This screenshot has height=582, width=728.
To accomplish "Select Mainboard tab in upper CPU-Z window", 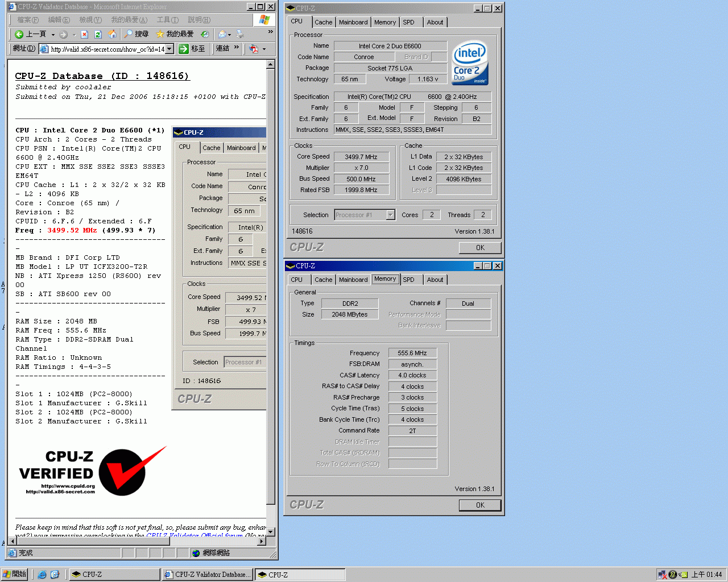I will coord(353,22).
